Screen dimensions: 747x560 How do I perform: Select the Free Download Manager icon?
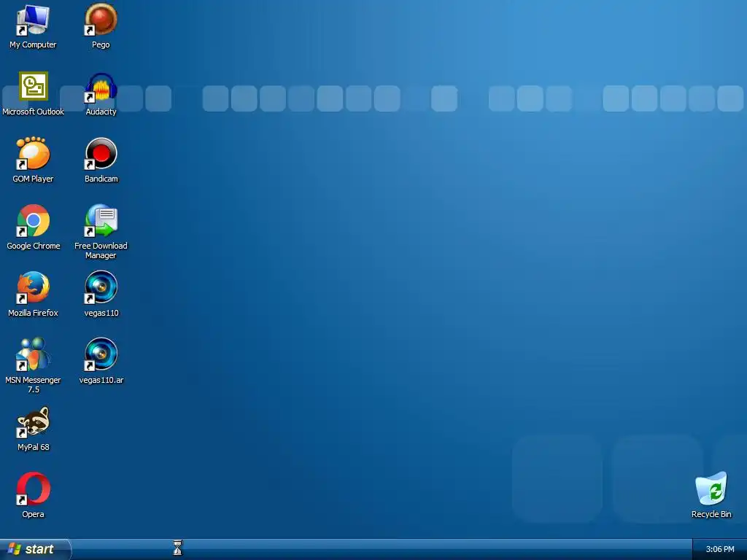click(101, 221)
